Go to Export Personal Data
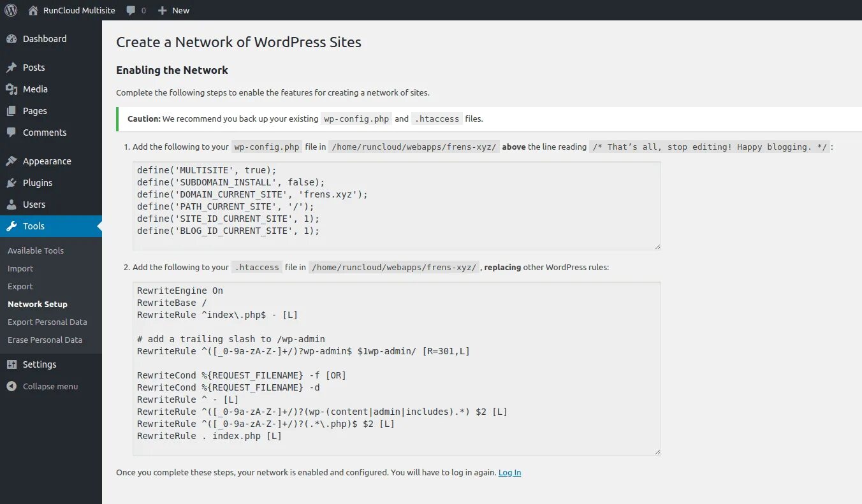The width and height of the screenshot is (862, 504). [47, 322]
